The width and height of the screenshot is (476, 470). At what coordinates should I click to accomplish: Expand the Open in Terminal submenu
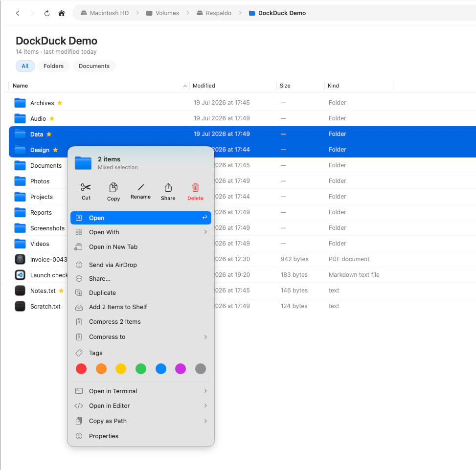(205, 391)
